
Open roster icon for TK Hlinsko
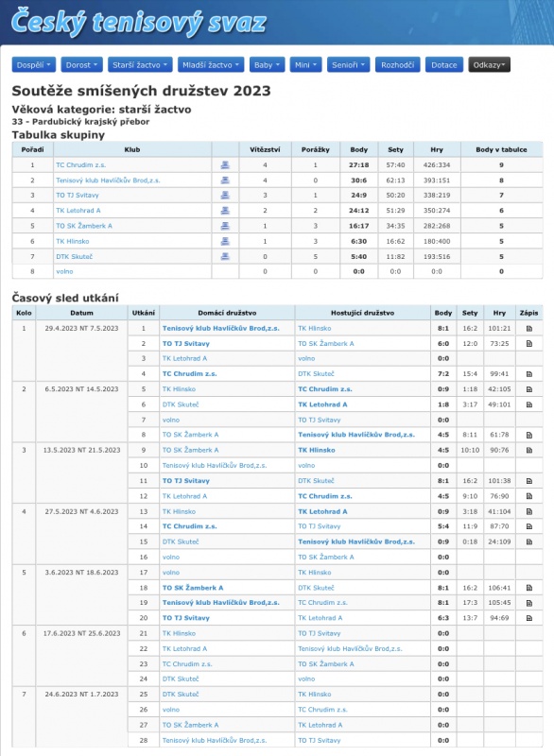click(225, 241)
